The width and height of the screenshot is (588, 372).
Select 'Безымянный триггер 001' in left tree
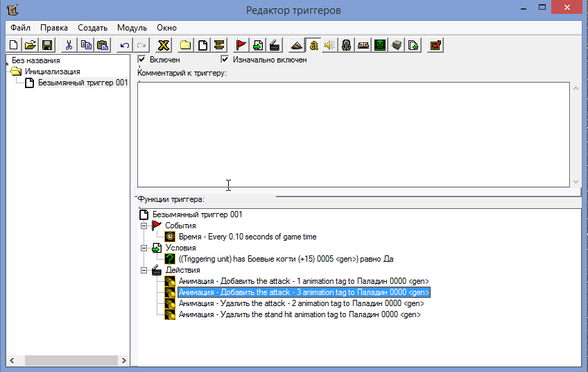click(83, 83)
